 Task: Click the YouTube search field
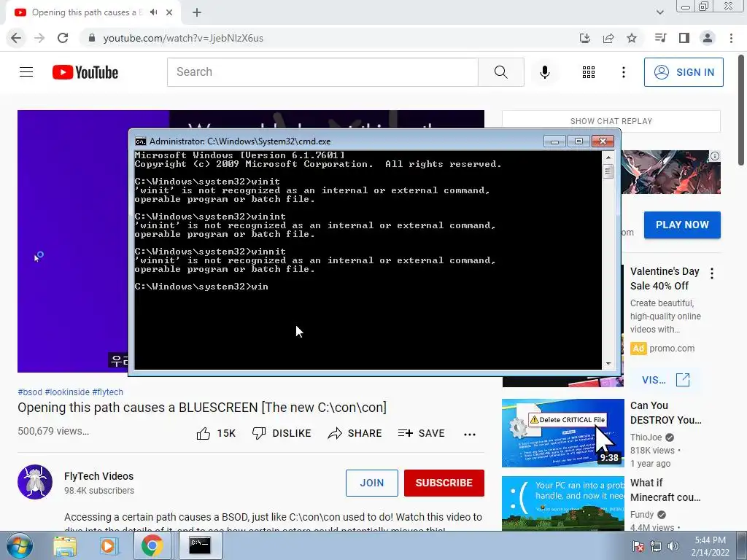[x=322, y=72]
